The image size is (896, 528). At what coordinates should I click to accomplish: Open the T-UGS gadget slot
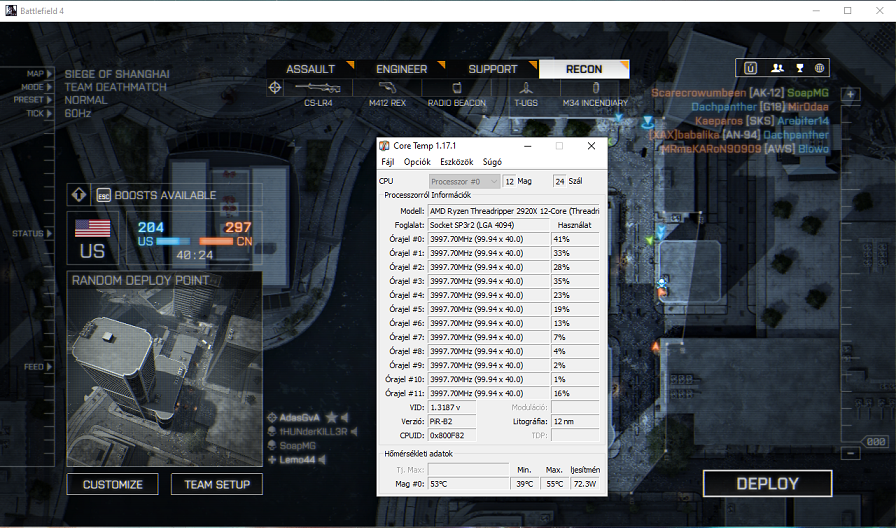click(x=526, y=94)
